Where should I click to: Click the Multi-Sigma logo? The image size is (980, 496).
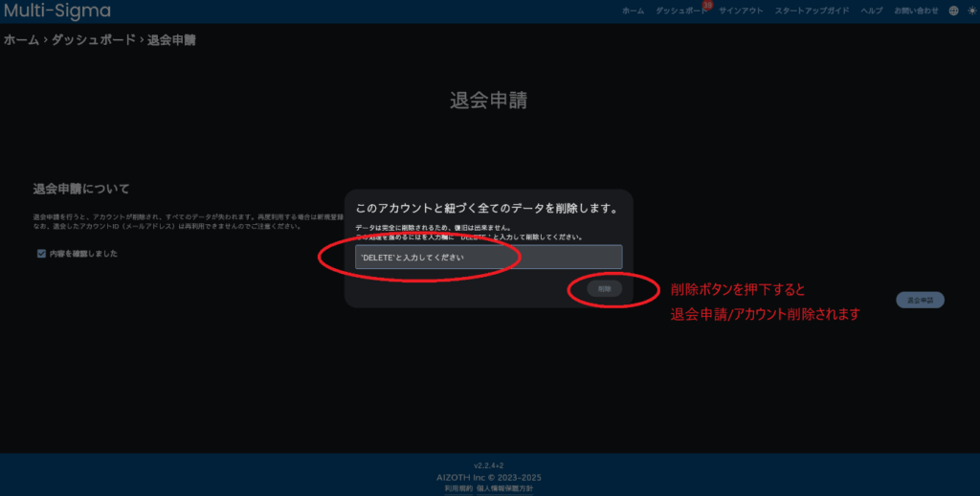[x=56, y=11]
